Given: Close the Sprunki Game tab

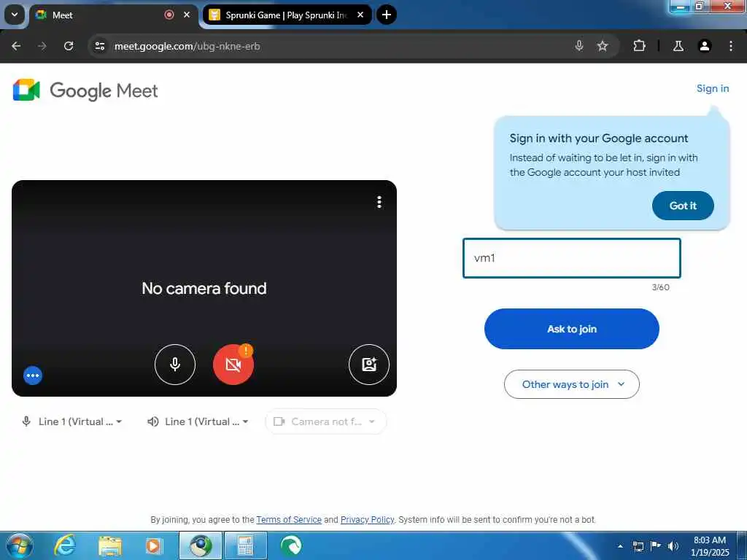Looking at the screenshot, I should (360, 15).
